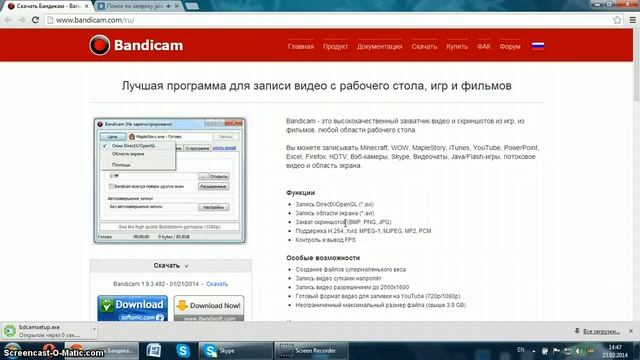
Task: Close the Скачать Бандикам tab
Action: coord(87,6)
